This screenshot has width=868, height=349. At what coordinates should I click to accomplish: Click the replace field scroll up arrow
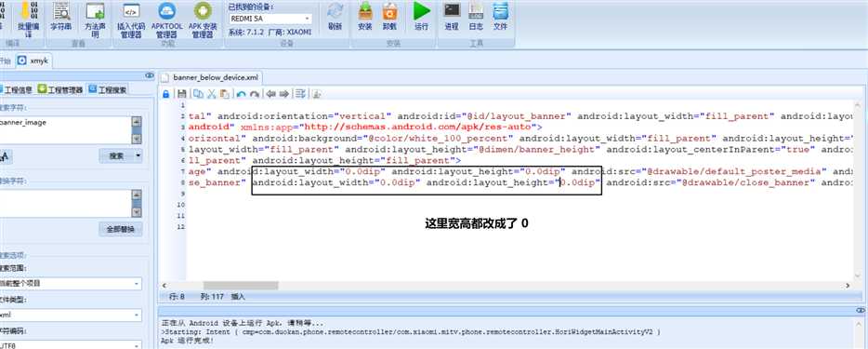pyautogui.click(x=137, y=195)
